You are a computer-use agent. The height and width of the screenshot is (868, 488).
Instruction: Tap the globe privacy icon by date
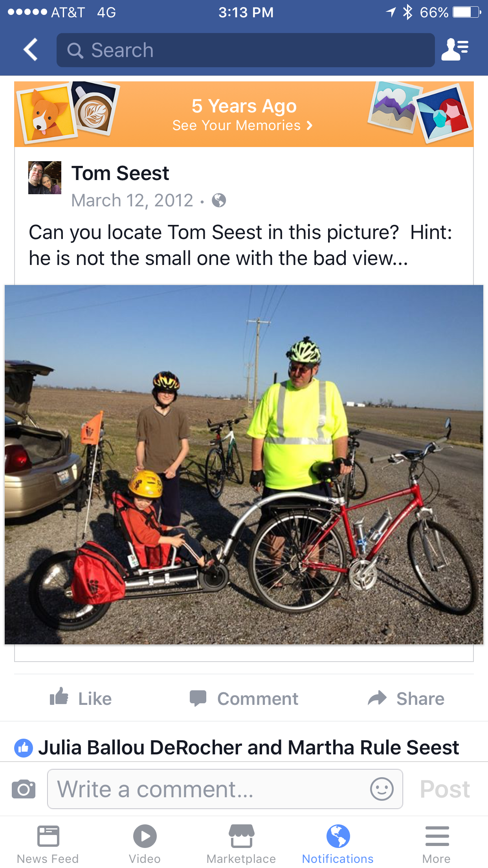tap(219, 200)
